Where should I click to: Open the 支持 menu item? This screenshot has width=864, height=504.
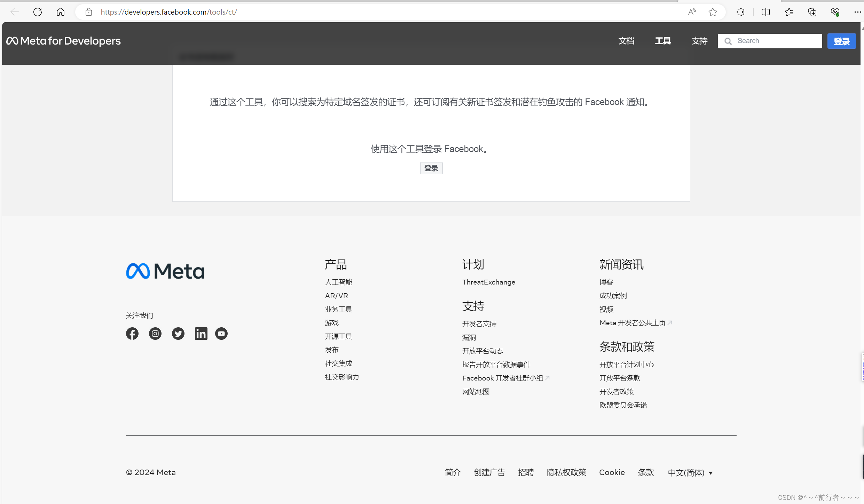[700, 41]
